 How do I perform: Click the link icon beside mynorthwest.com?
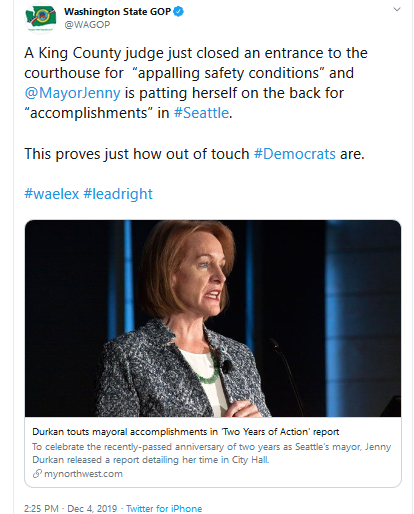[37, 474]
